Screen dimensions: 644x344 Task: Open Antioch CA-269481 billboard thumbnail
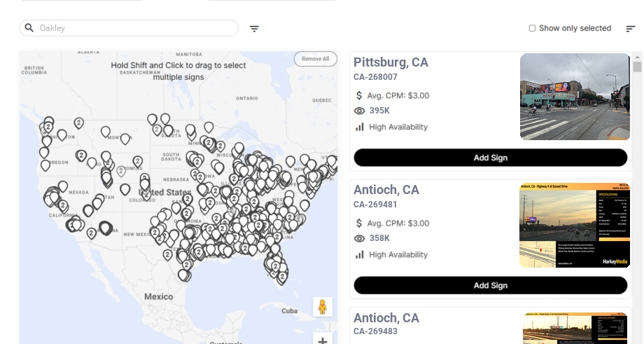(575, 225)
